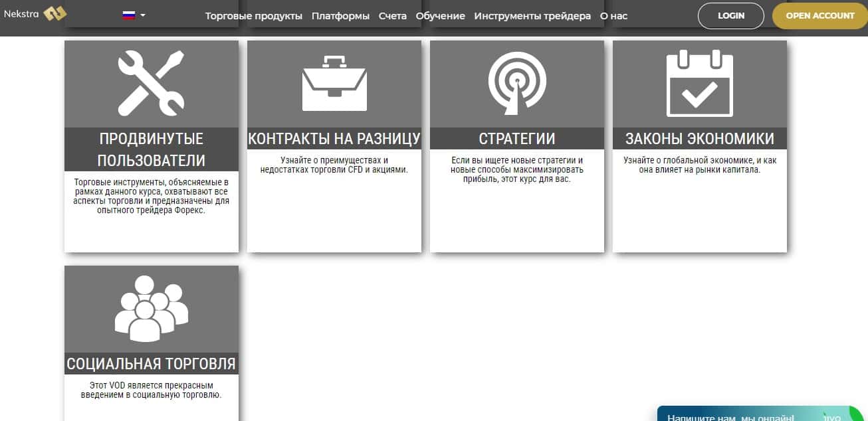Open the Платформы menu
The width and height of the screenshot is (868, 421).
click(340, 16)
